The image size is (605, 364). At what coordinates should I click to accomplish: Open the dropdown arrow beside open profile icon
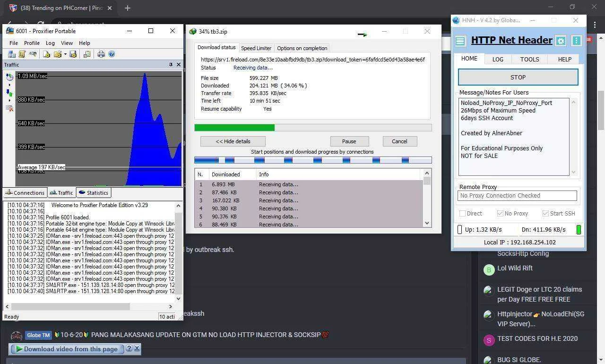(x=65, y=54)
